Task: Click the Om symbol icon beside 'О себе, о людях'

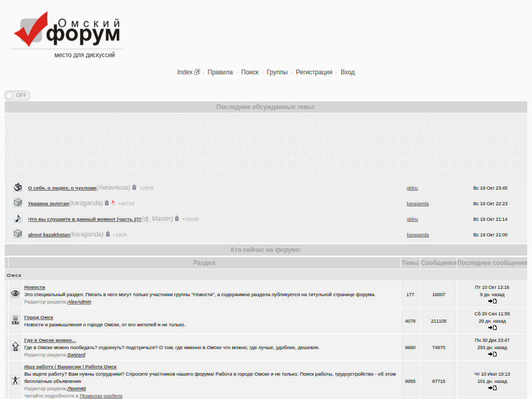Action: click(x=18, y=187)
